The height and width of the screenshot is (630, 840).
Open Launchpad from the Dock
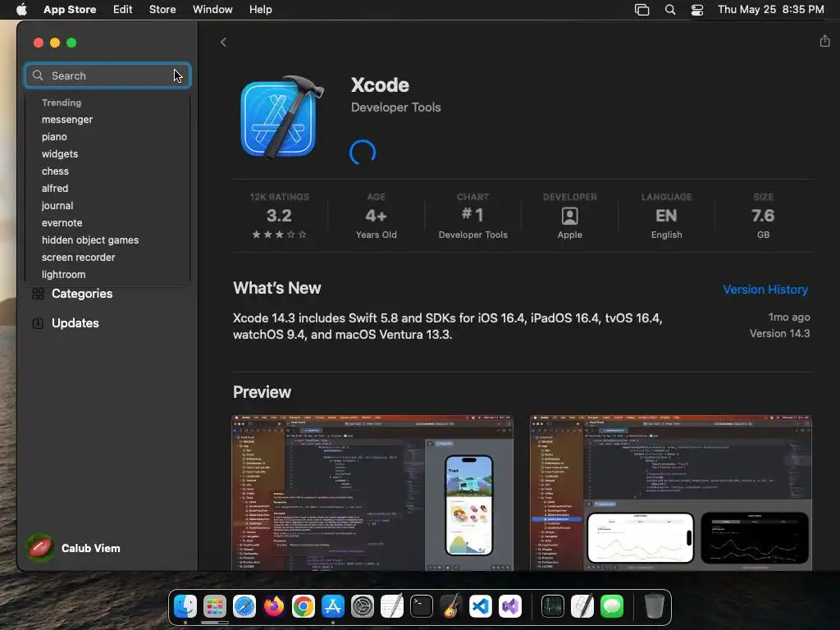(215, 606)
